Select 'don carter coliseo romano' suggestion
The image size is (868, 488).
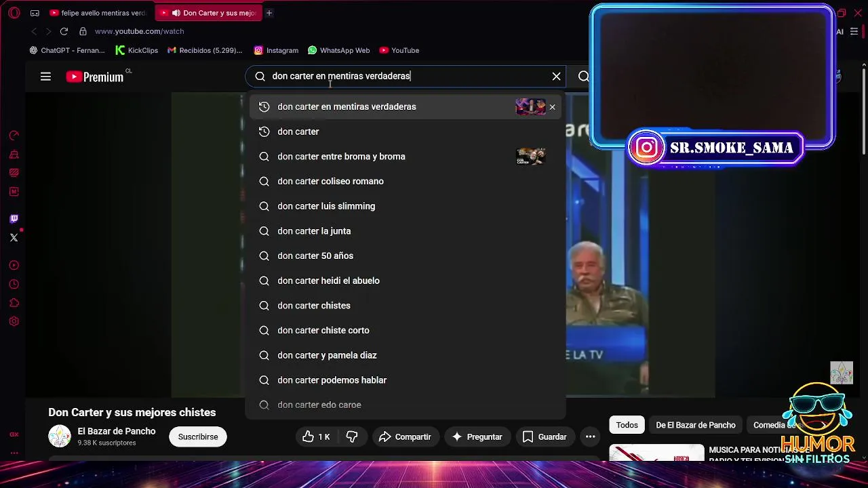point(406,182)
